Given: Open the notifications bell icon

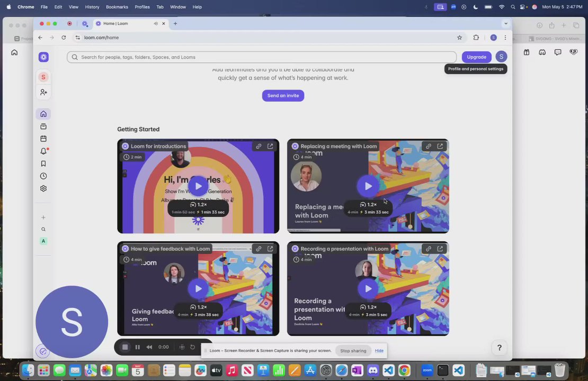Looking at the screenshot, I should pyautogui.click(x=43, y=151).
